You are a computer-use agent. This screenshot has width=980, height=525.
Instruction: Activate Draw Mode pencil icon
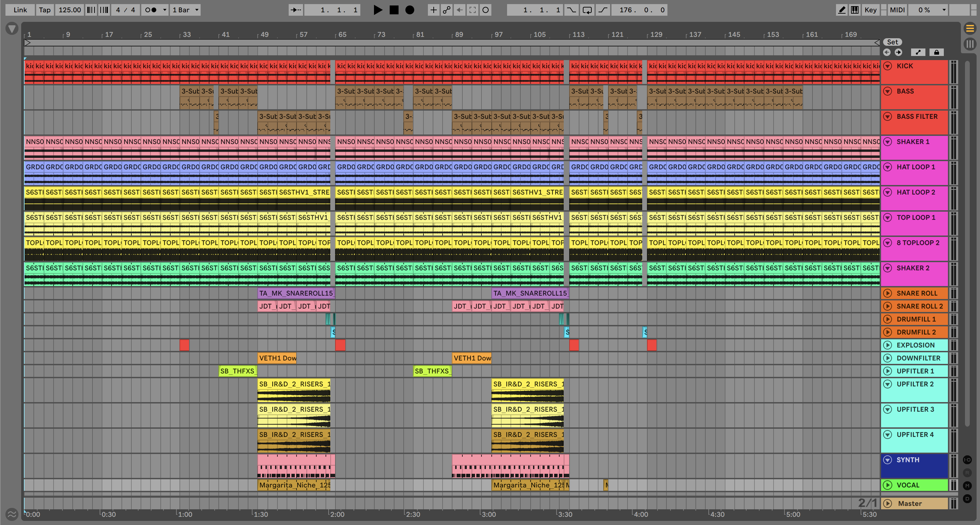[842, 10]
